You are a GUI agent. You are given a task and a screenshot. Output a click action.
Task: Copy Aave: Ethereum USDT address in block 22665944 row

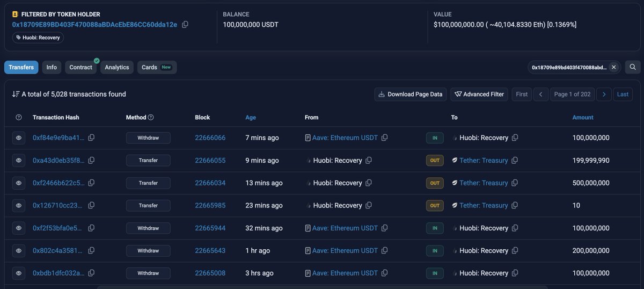click(x=385, y=228)
